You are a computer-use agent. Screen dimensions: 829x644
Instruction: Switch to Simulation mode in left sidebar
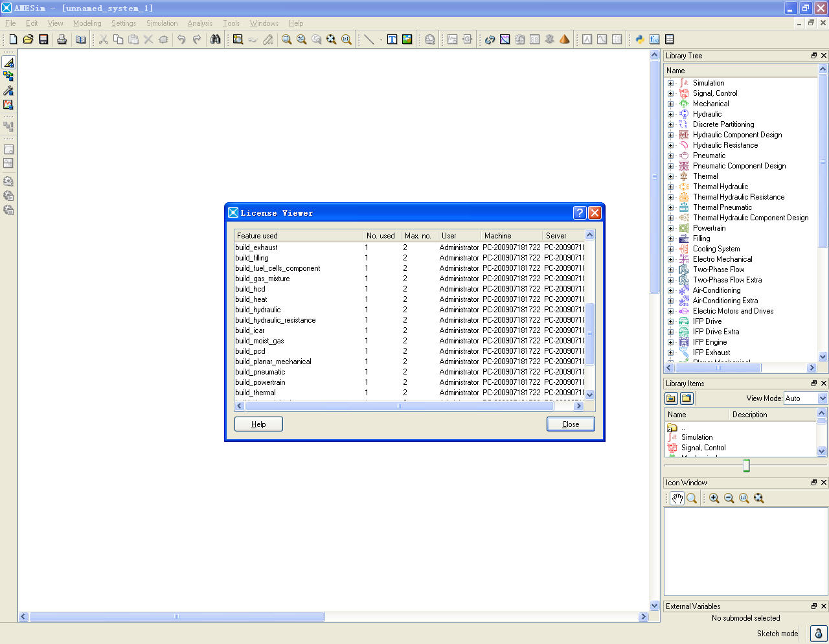tap(8, 104)
